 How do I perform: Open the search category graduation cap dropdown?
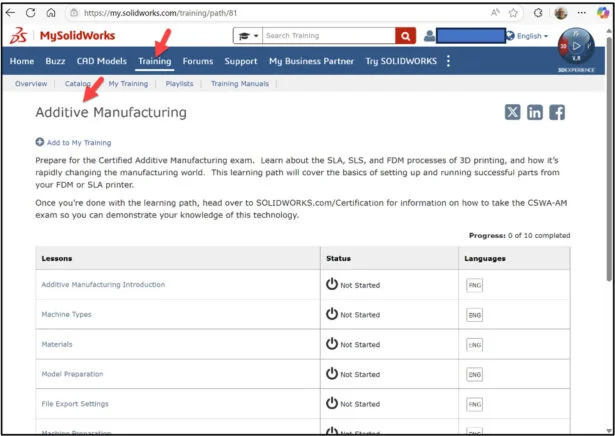point(246,36)
